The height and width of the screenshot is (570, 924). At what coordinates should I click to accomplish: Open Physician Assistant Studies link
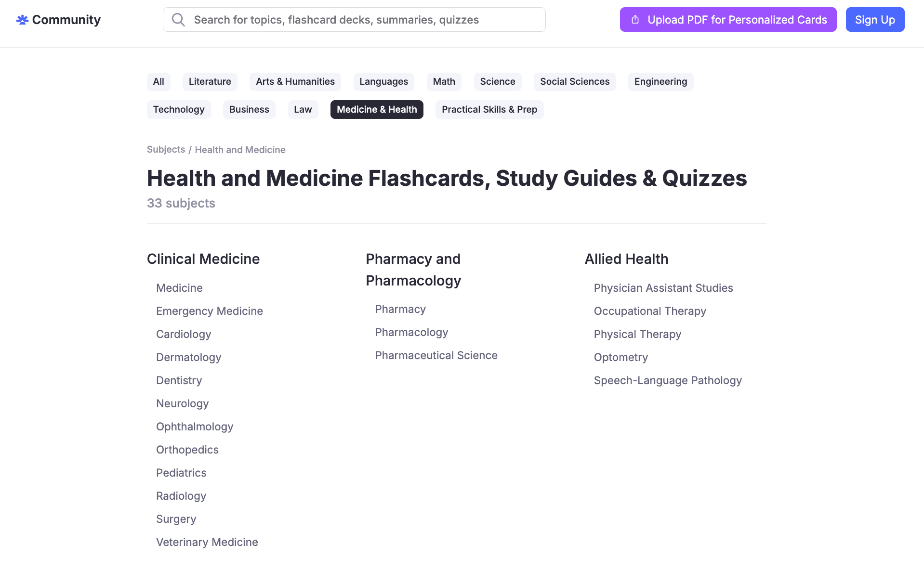click(x=663, y=288)
